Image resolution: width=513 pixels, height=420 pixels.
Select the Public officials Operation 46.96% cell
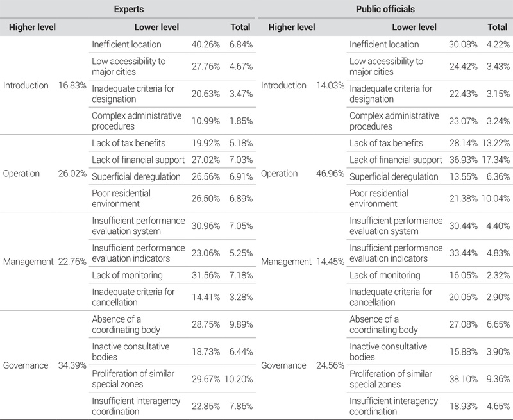330,174
